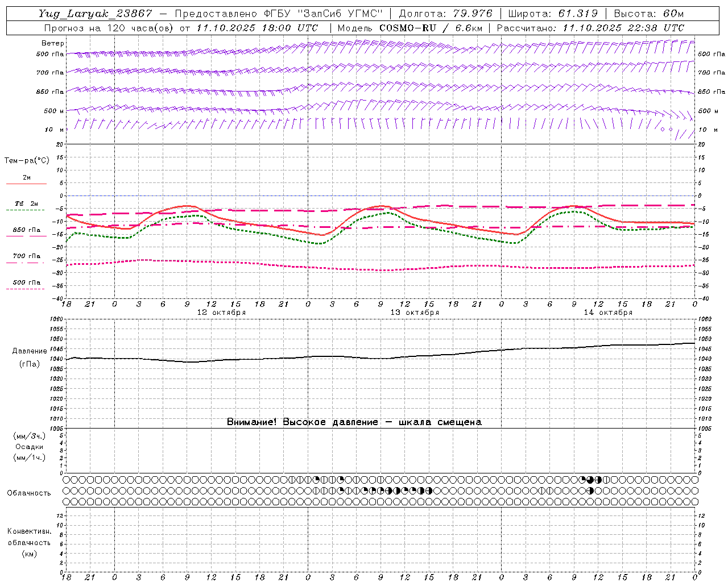Click the pink dotted line sample under 500 гПа legend

(x=25, y=289)
